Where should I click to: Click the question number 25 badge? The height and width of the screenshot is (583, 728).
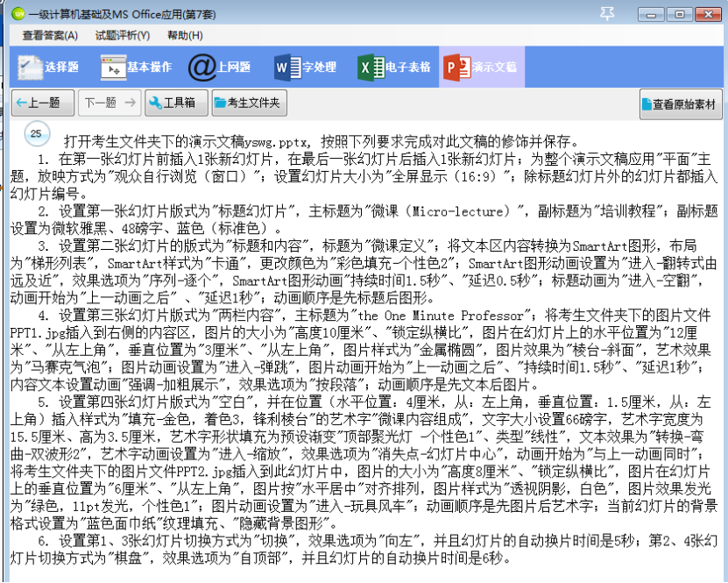pyautogui.click(x=37, y=134)
